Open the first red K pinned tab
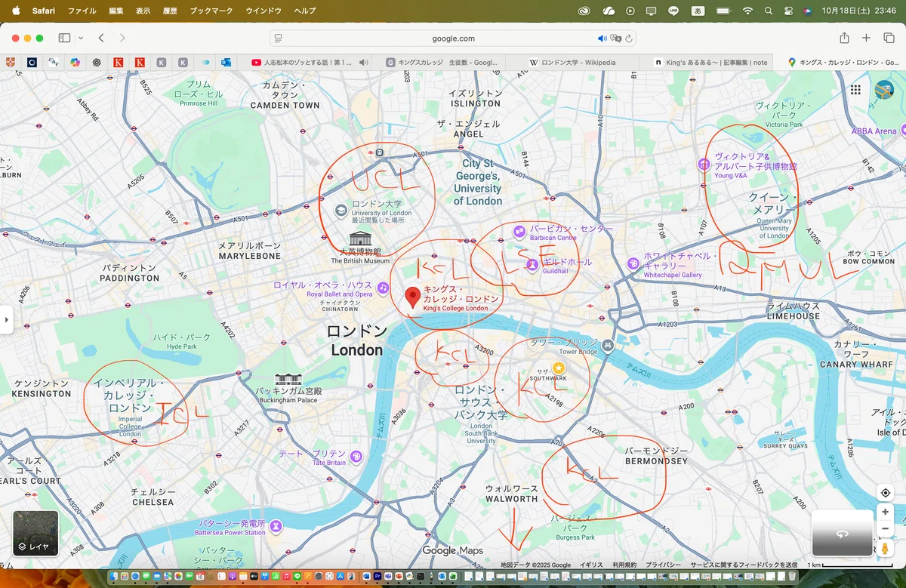The width and height of the screenshot is (906, 588). pos(119,63)
